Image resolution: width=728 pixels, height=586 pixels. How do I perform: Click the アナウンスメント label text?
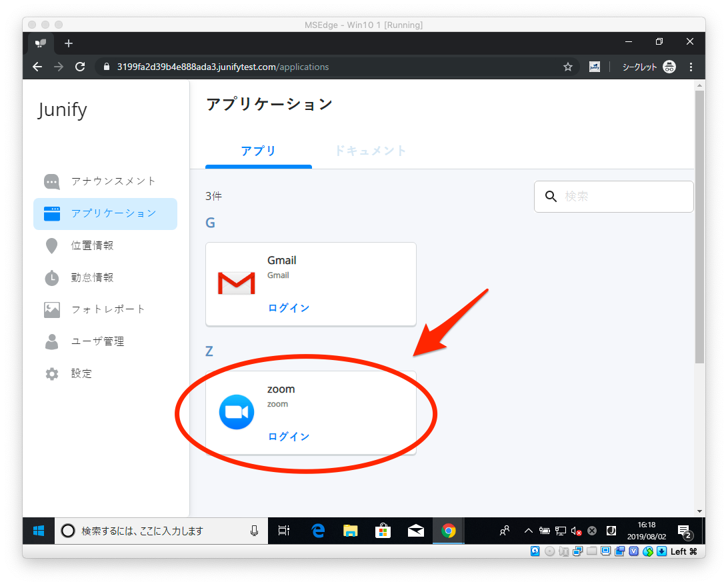point(113,181)
